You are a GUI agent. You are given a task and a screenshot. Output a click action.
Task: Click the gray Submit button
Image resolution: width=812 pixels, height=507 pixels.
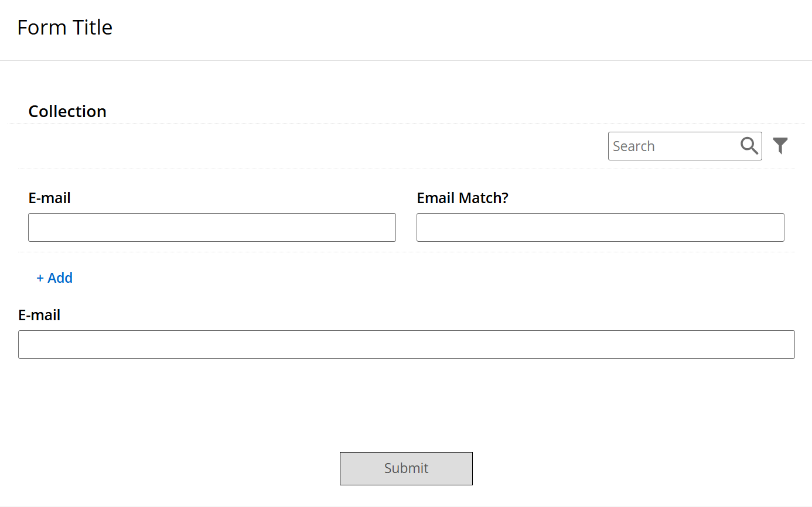[406, 468]
